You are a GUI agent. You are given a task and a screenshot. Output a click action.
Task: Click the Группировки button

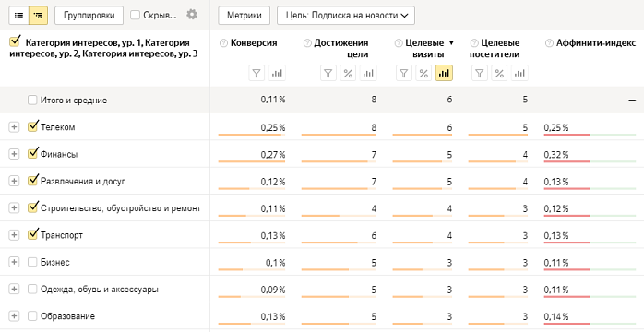click(89, 16)
